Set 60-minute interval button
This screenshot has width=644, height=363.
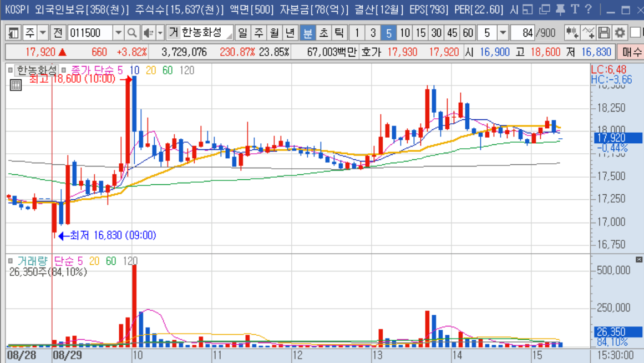point(468,33)
